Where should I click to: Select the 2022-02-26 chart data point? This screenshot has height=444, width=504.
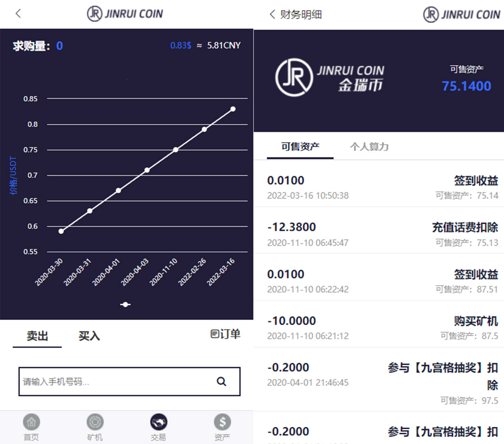point(204,129)
